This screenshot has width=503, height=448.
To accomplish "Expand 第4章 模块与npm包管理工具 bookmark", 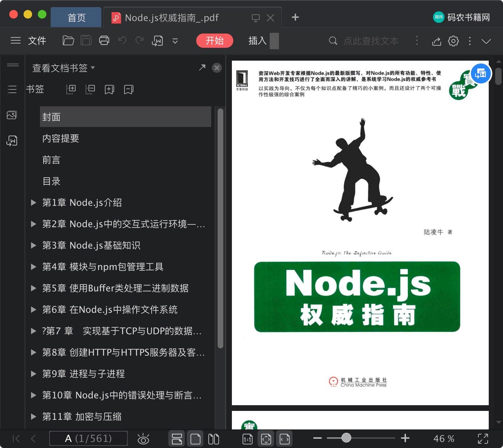I will (34, 267).
